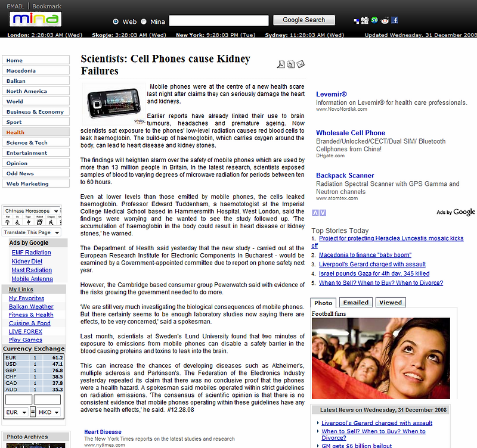Image resolution: width=477 pixels, height=448 pixels.
Task: Open the Levemir ad link
Action: 332,94
